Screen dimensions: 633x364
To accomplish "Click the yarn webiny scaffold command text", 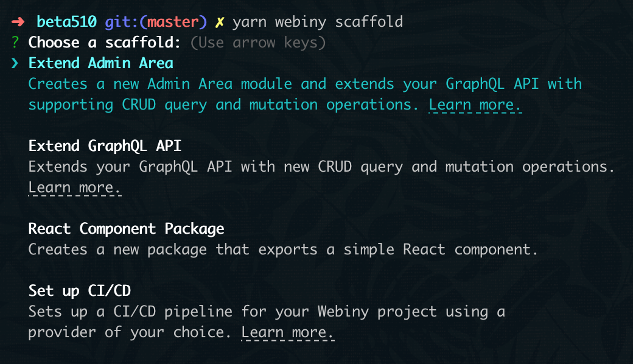I will point(317,22).
